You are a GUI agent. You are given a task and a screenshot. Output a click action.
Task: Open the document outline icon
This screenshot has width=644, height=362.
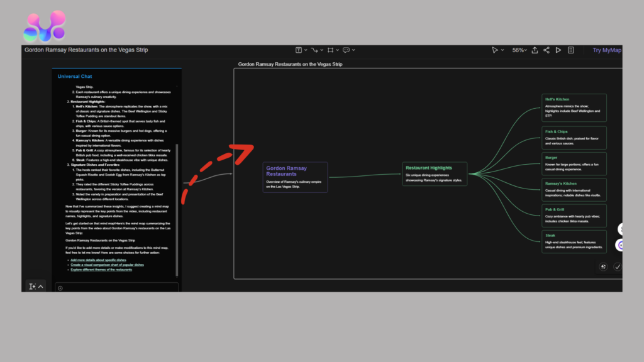pyautogui.click(x=571, y=50)
